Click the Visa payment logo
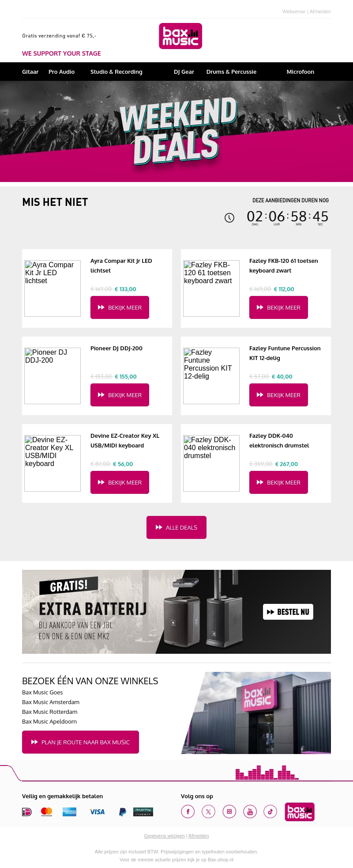The image size is (353, 868). point(97,812)
